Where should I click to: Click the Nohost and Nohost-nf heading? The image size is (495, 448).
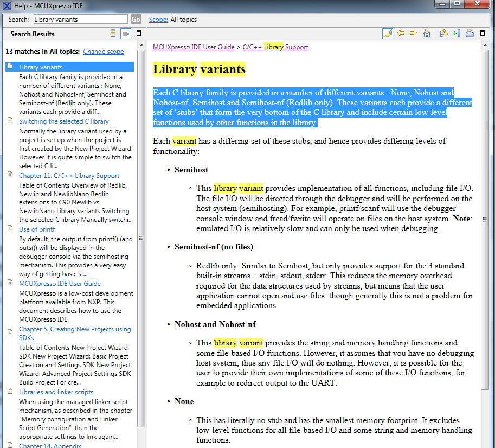[215, 324]
